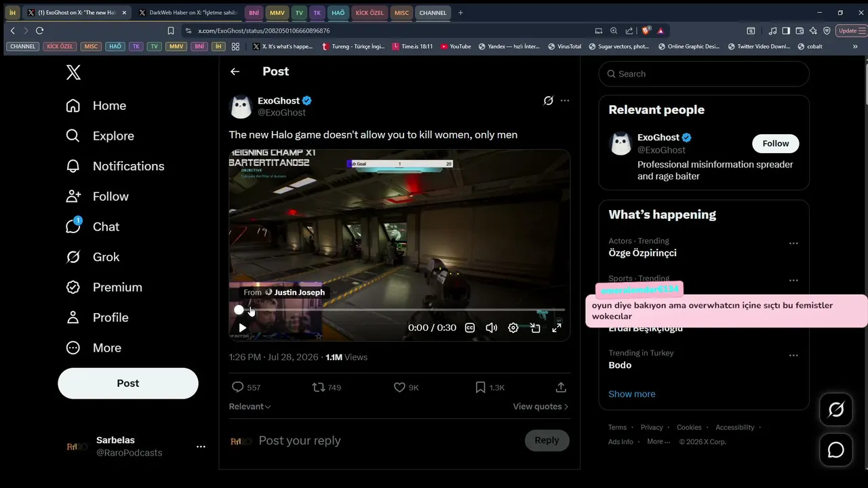Viewport: 868px width, 488px height.
Task: Open Grok from the sidebar
Action: click(92, 257)
